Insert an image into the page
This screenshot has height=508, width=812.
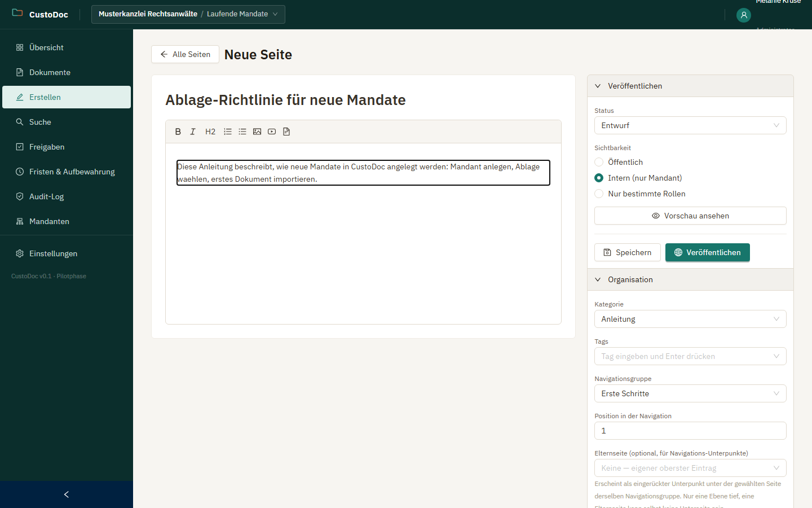[257, 132]
